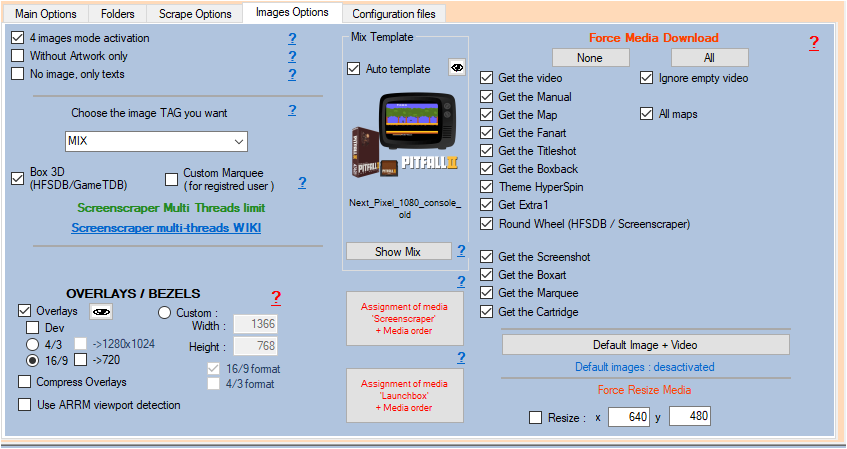
Task: Click the Default Image + Video button
Action: click(x=644, y=345)
